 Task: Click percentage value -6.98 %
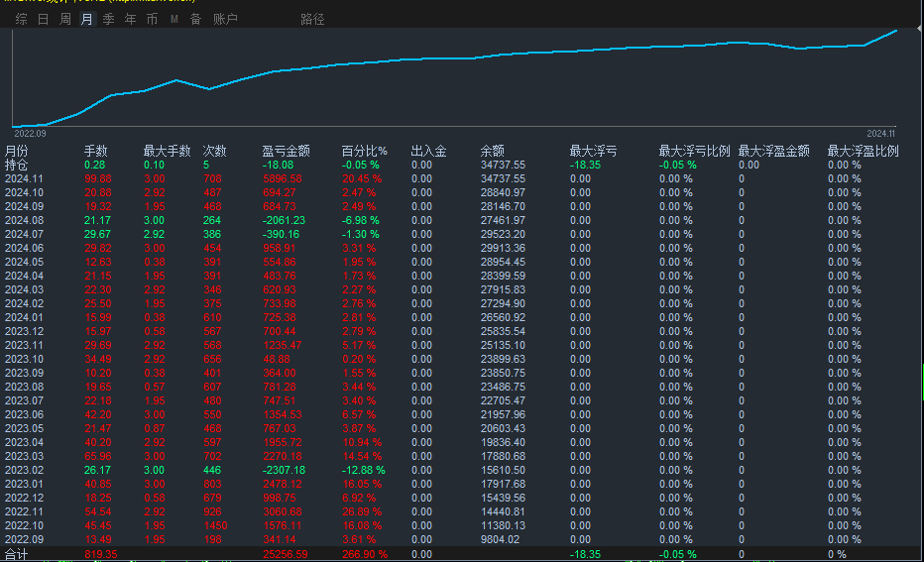pos(361,220)
